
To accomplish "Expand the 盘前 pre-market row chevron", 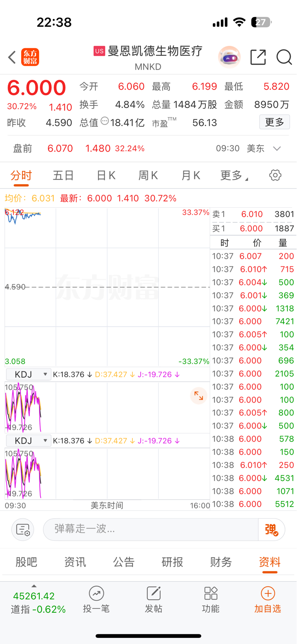I will click(277, 149).
